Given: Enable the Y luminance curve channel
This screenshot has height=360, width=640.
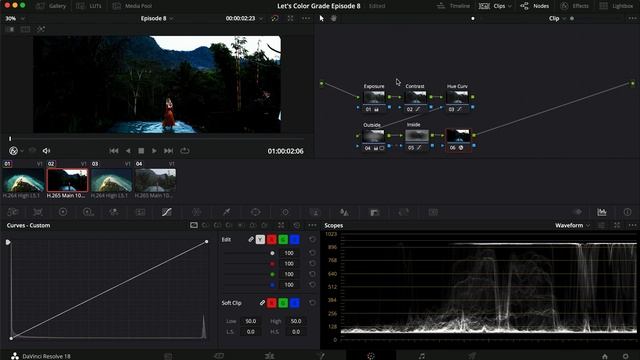Looking at the screenshot, I should click(260, 240).
